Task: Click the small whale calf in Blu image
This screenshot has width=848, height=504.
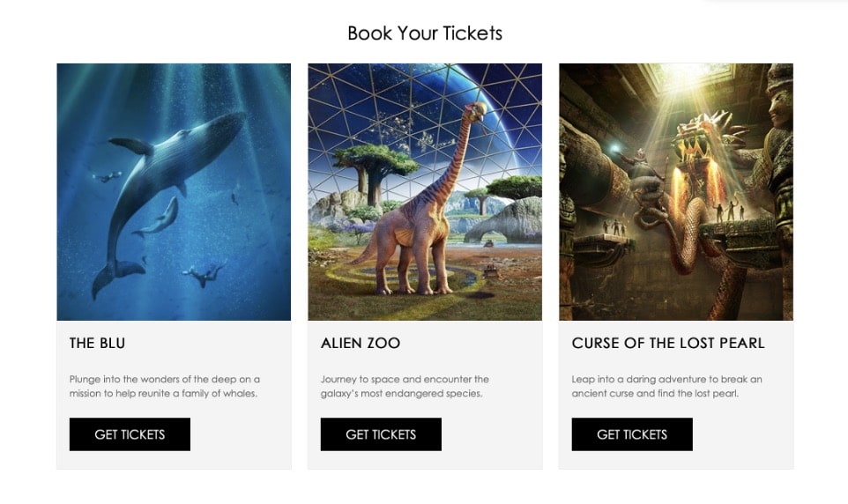Action: click(x=159, y=218)
